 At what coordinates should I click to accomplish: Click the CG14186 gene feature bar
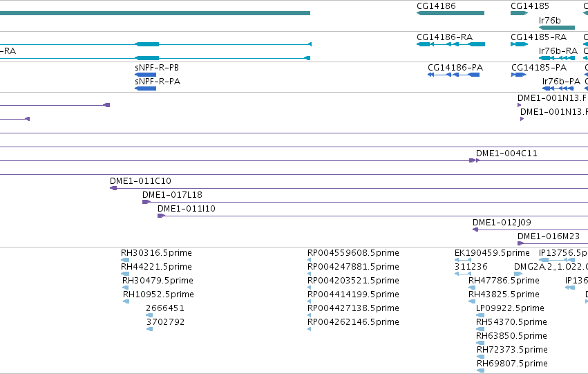[x=451, y=13]
